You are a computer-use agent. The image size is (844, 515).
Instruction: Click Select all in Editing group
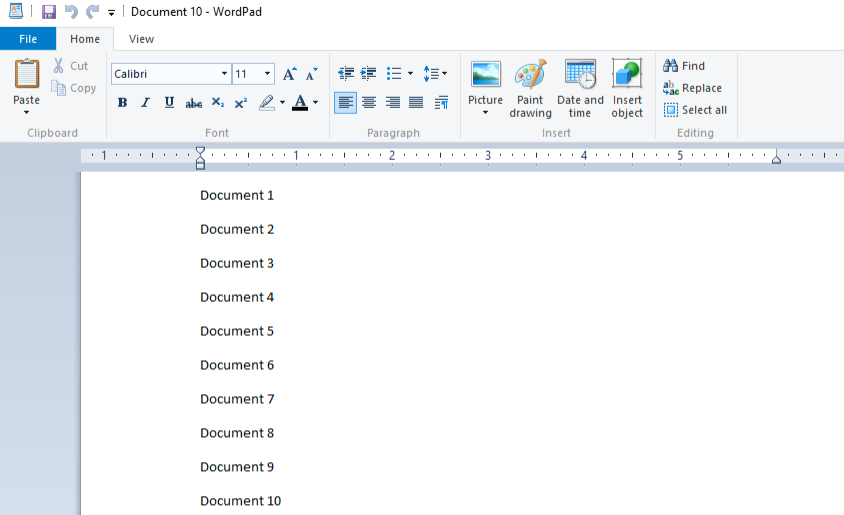(x=695, y=110)
